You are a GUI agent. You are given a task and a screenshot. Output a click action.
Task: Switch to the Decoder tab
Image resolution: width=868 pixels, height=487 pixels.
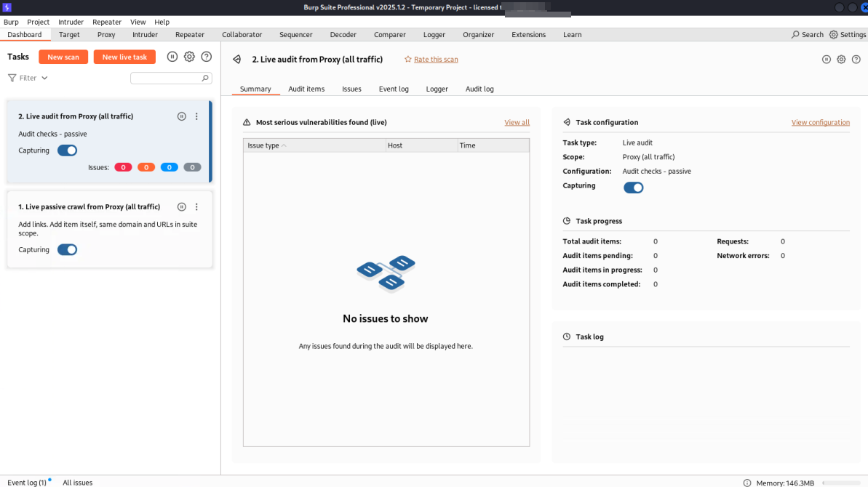tap(343, 34)
